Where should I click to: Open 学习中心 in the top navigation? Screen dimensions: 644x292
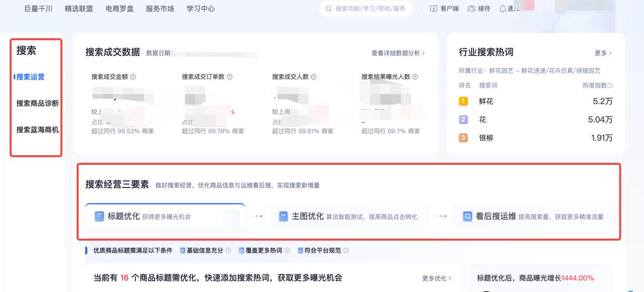200,8
